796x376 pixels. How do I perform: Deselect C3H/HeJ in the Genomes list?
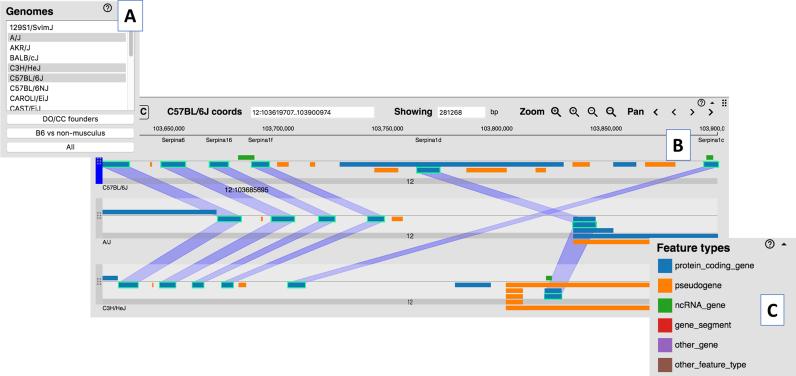pos(67,67)
